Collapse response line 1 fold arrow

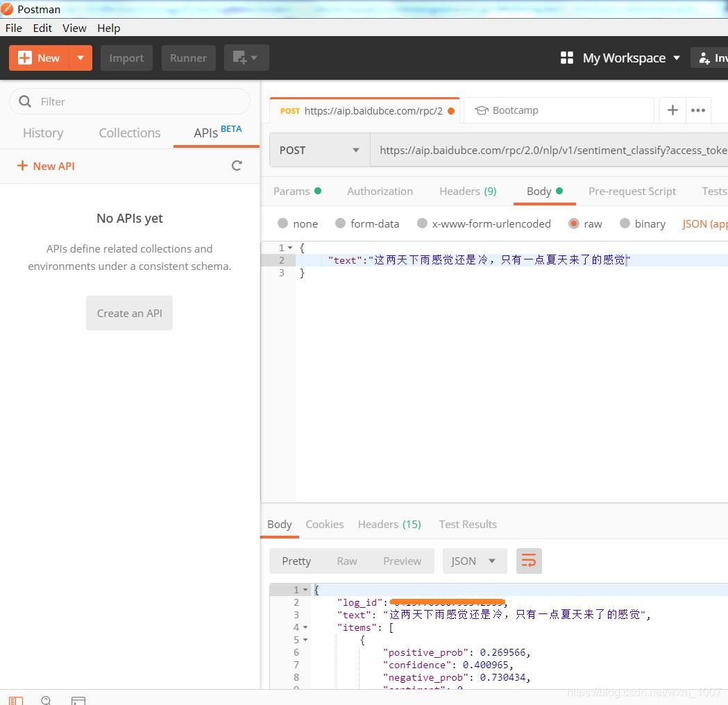(x=305, y=590)
